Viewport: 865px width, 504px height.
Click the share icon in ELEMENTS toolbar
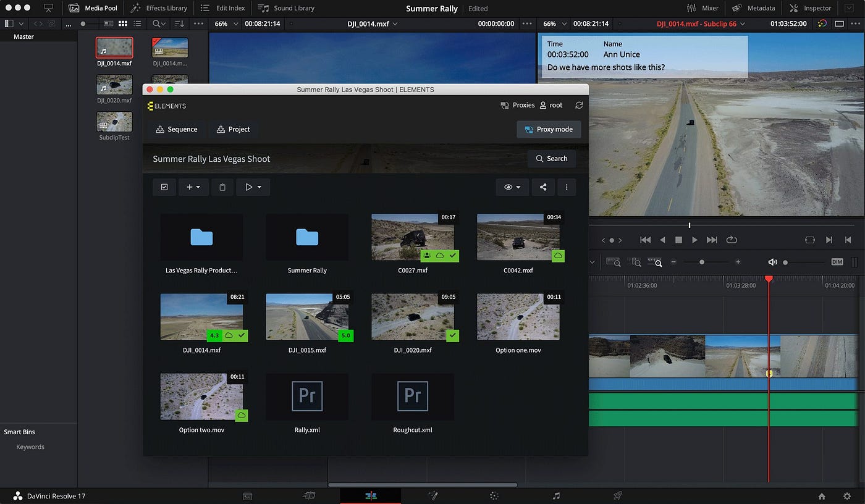pos(543,187)
